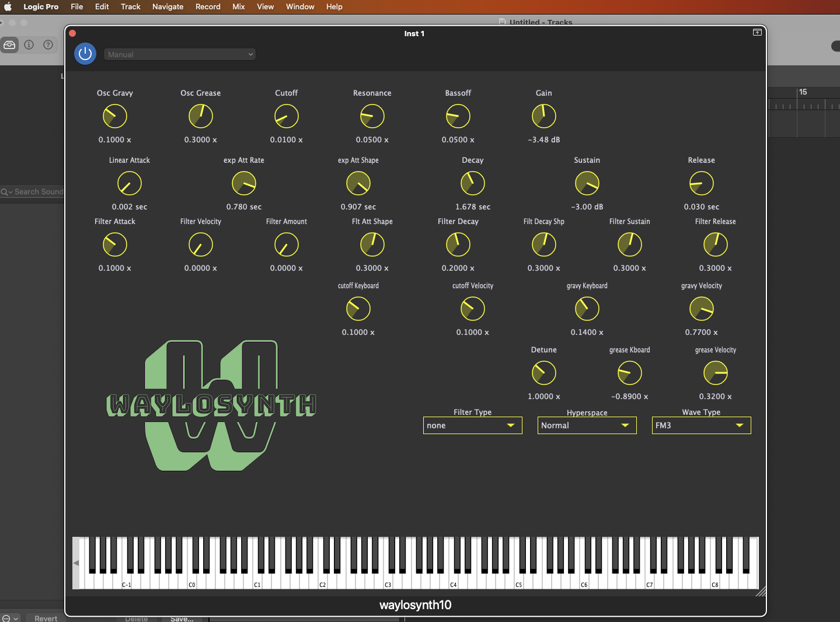The height and width of the screenshot is (622, 840).
Task: Click the Osc Gravy knob
Action: coord(115,116)
